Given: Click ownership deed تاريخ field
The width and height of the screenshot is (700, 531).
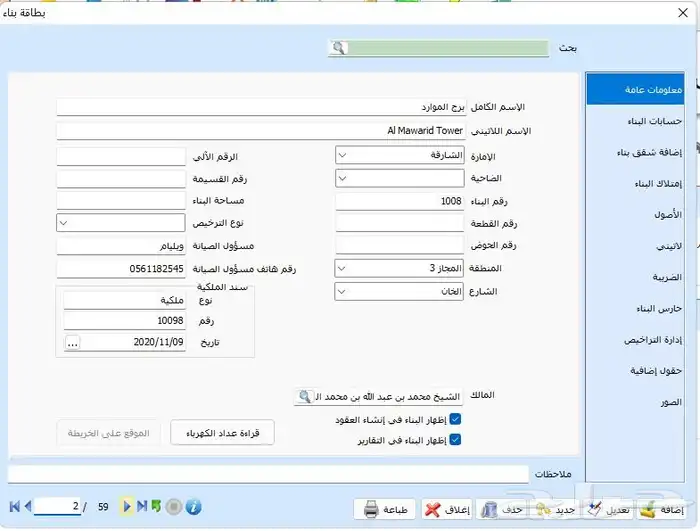Looking at the screenshot, I should point(124,343).
